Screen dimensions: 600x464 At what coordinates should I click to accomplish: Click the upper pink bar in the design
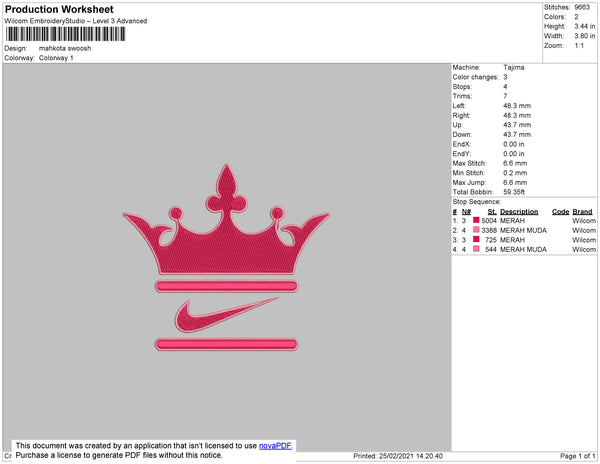click(226, 286)
